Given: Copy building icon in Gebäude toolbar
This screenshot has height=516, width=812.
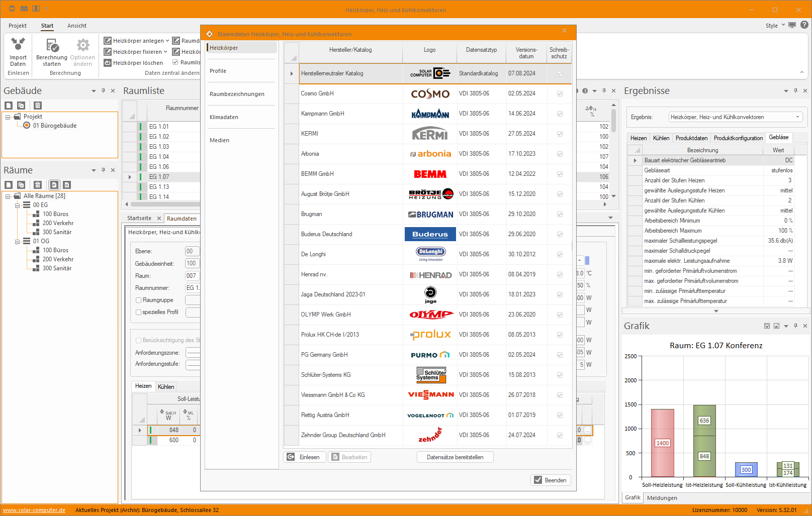Looking at the screenshot, I should pos(21,106).
